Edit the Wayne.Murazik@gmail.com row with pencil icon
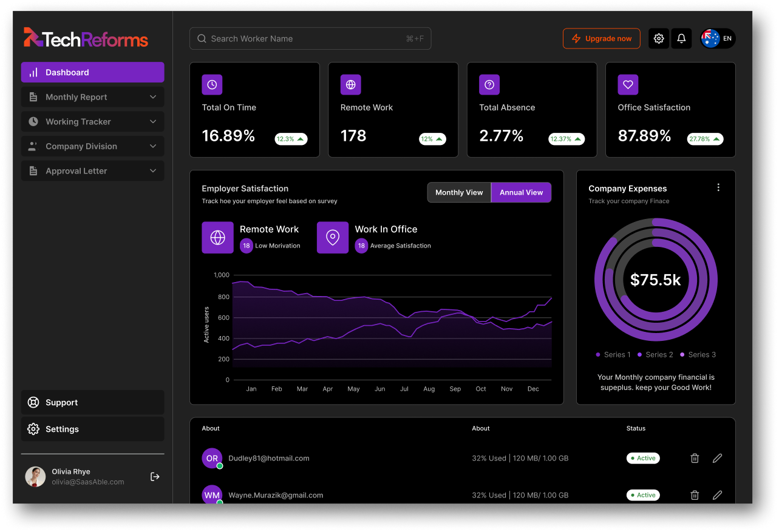Viewport: 779px width, 532px height. tap(717, 495)
